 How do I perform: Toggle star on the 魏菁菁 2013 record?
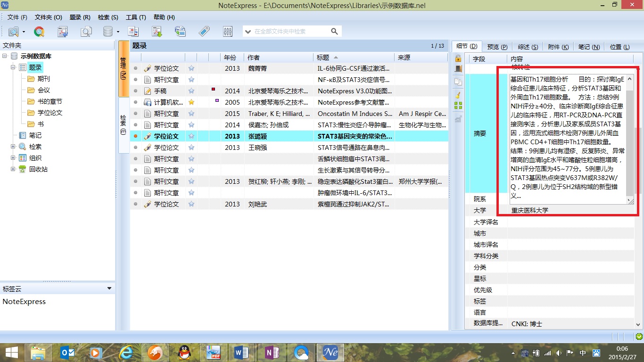coord(191,68)
